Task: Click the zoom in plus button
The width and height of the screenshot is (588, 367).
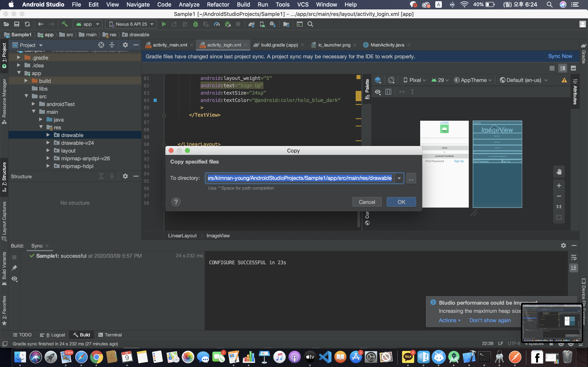Action: tap(559, 186)
